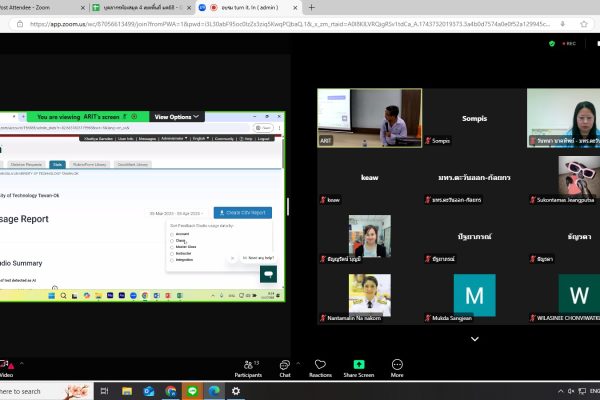Viewport: 600px width, 400px height.
Task: Open Google Chrome from the taskbar
Action: pyautogui.click(x=171, y=391)
